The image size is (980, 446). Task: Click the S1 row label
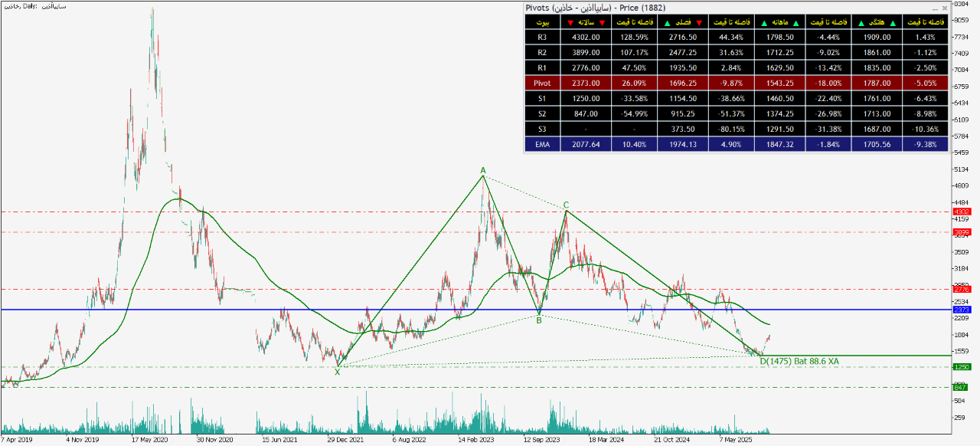point(542,98)
